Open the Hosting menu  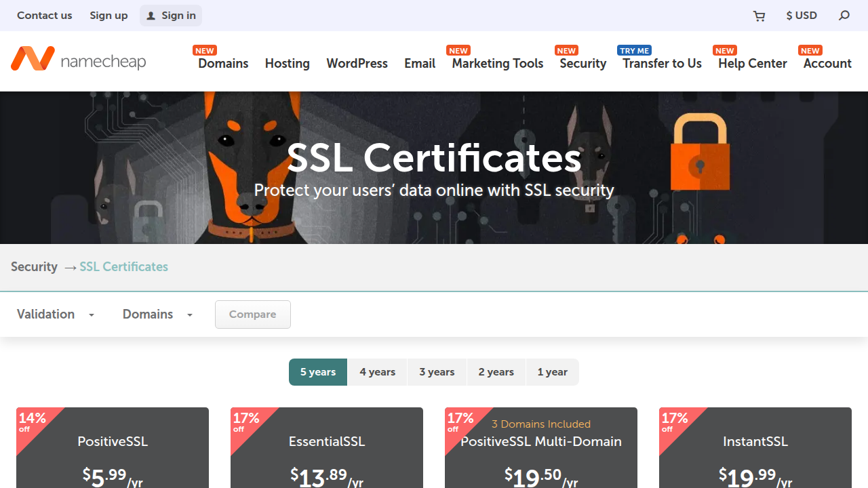pos(288,63)
